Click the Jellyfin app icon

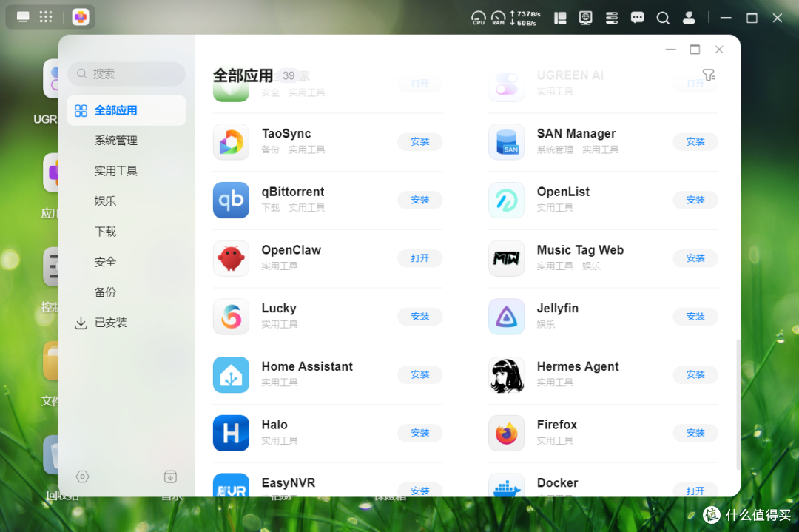pyautogui.click(x=506, y=317)
